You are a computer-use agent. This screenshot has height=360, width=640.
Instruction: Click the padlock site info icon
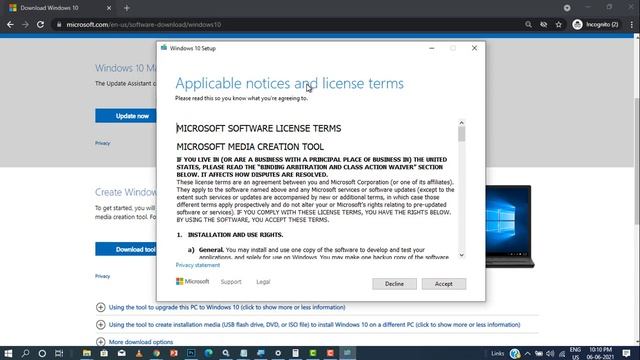click(x=59, y=24)
